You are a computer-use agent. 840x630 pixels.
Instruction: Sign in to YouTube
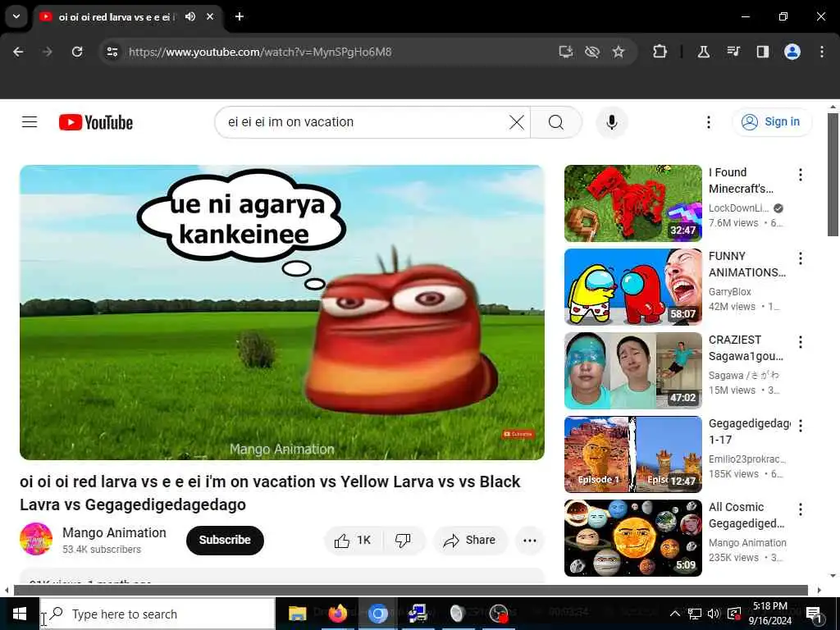click(771, 122)
